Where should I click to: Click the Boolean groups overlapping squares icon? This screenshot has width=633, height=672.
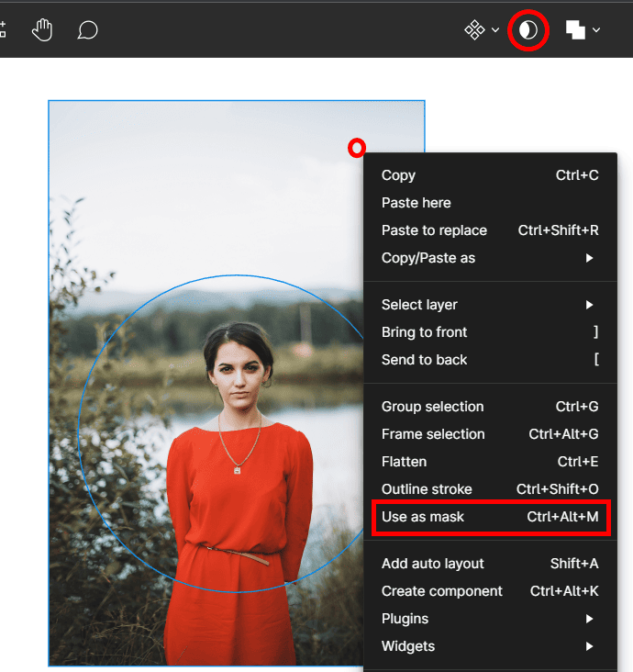pyautogui.click(x=575, y=30)
